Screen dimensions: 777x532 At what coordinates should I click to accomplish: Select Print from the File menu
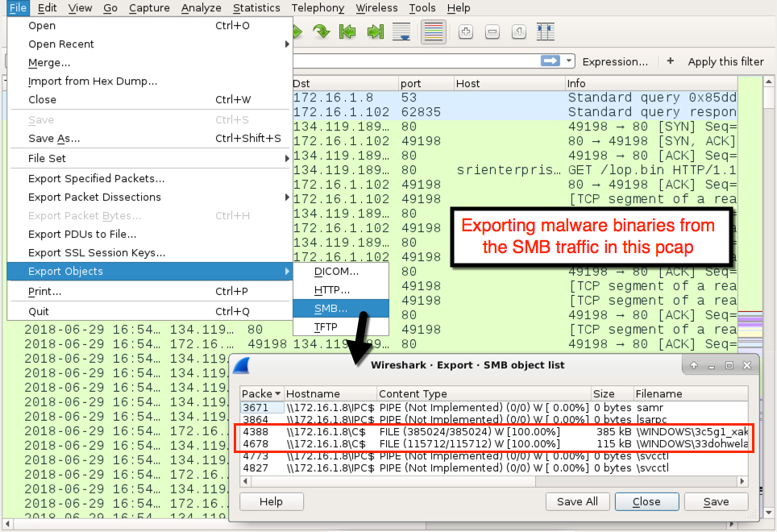150,292
